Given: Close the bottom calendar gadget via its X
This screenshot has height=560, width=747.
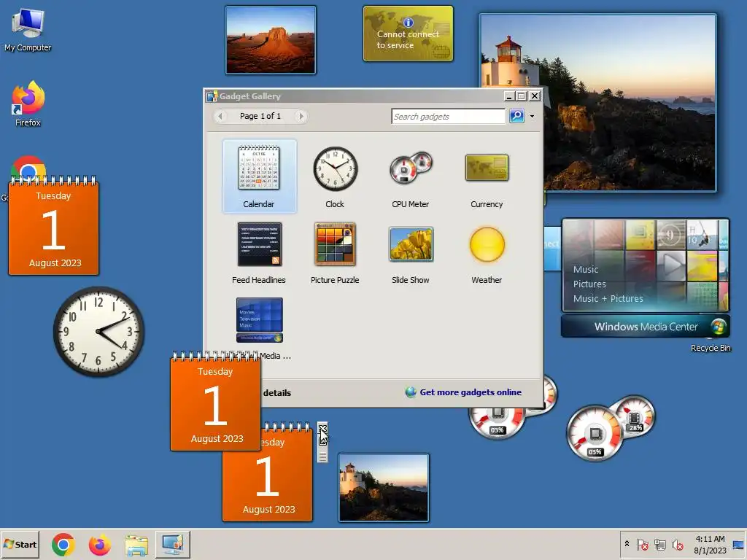Looking at the screenshot, I should point(322,427).
